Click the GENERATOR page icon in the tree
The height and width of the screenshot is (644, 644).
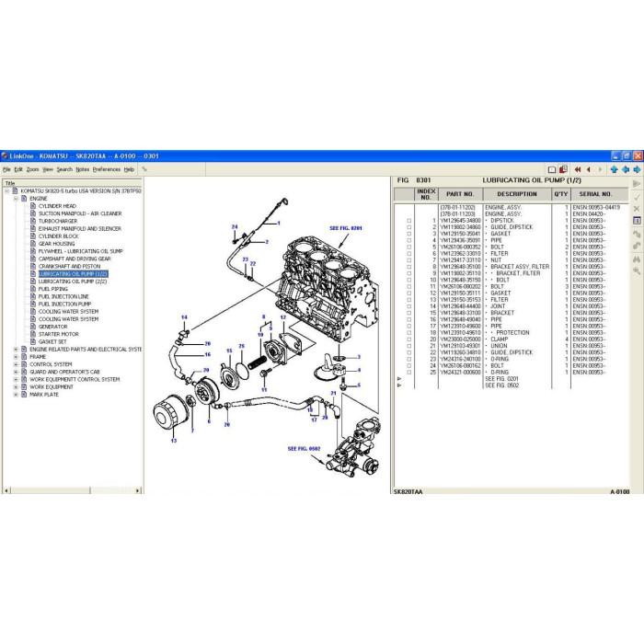[x=33, y=327]
